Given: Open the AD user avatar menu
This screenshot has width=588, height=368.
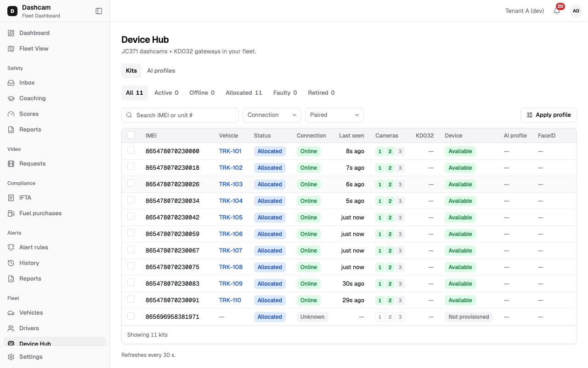Looking at the screenshot, I should (x=576, y=11).
